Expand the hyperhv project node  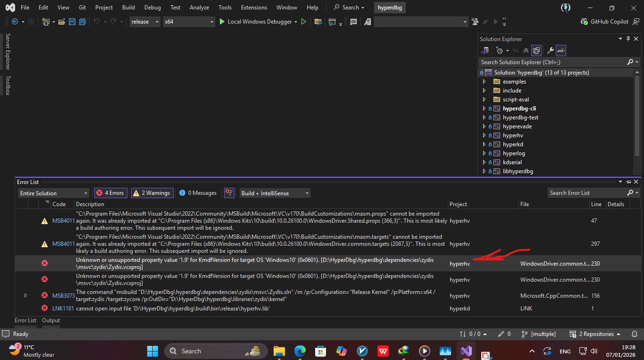pyautogui.click(x=484, y=135)
